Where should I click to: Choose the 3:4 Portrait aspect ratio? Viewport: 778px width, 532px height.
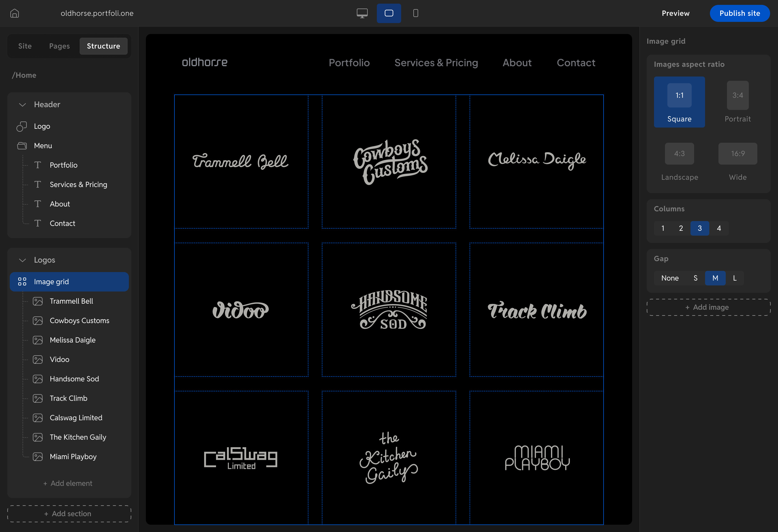tap(738, 102)
